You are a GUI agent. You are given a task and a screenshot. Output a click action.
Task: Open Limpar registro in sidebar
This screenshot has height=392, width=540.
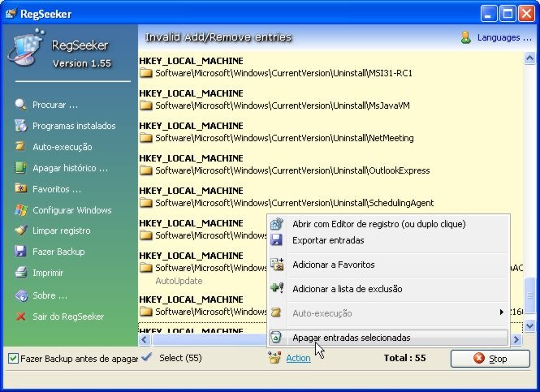tap(61, 230)
